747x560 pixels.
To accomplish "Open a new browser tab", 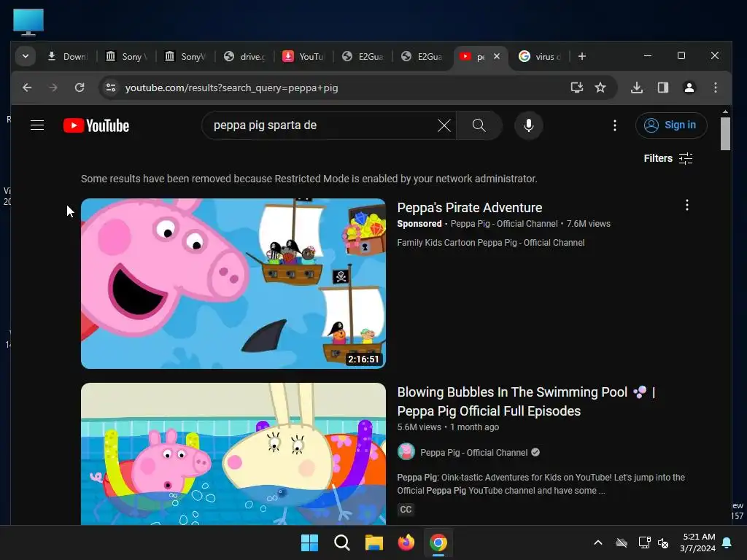I will [581, 56].
